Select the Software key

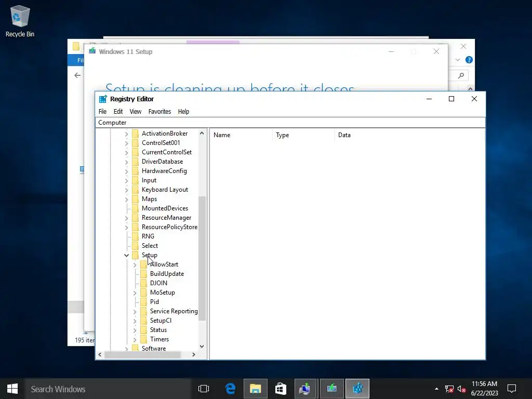[154, 349]
